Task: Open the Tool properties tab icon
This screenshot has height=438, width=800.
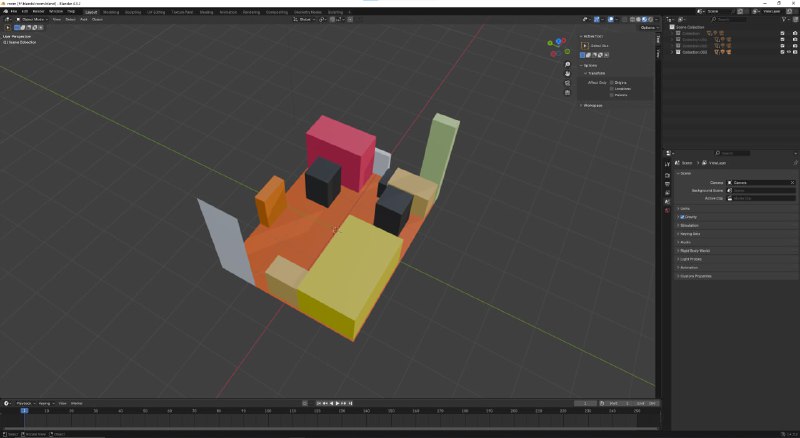Action: pos(667,164)
